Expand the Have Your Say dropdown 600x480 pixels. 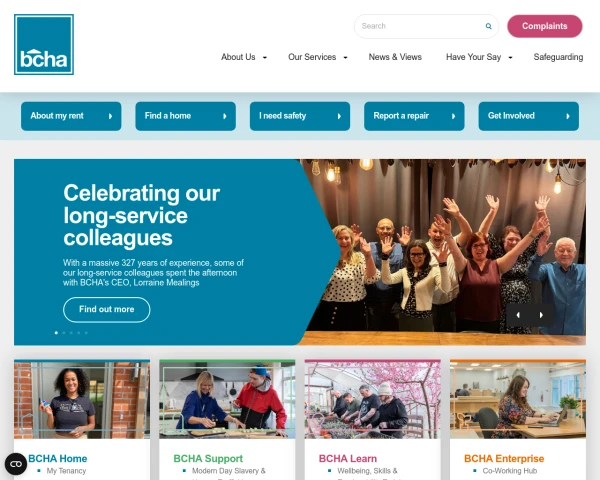point(479,57)
